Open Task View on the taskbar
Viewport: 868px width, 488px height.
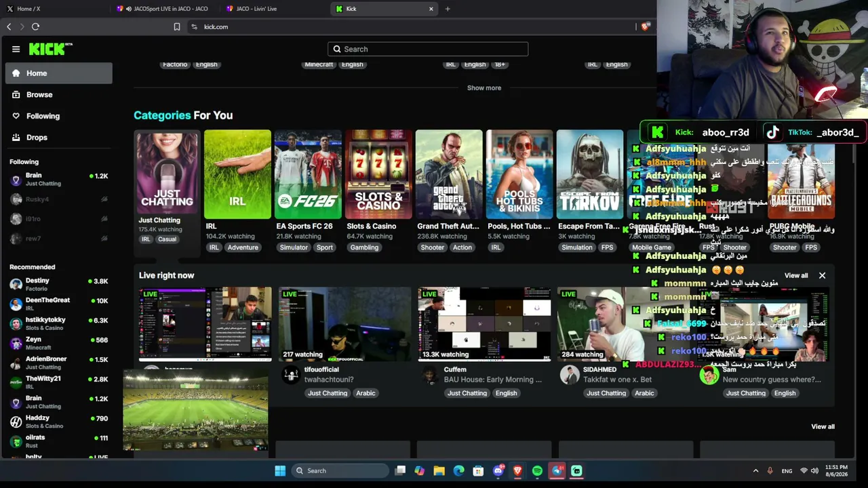(400, 470)
